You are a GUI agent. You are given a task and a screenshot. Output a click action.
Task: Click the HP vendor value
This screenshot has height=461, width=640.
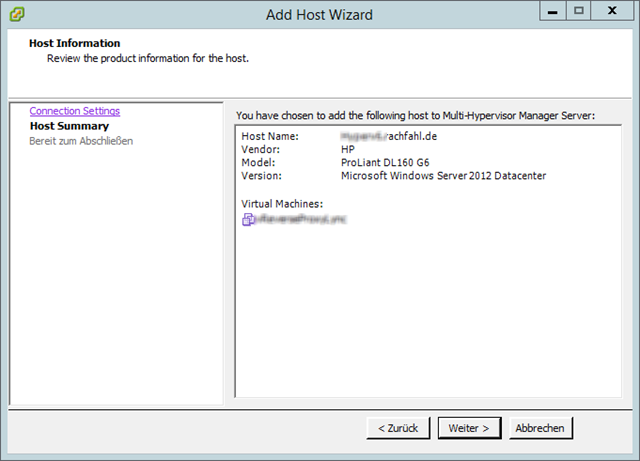click(348, 149)
